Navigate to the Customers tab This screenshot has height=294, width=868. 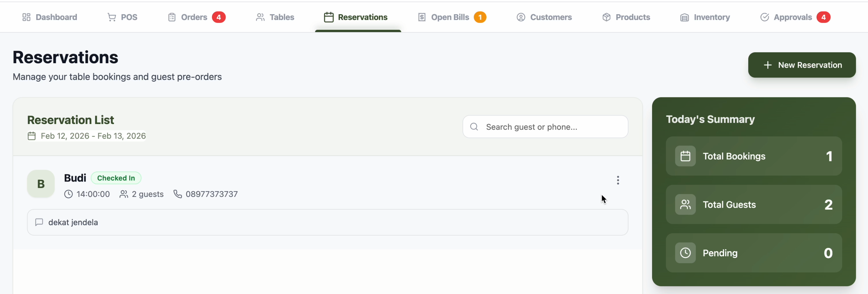pyautogui.click(x=544, y=17)
